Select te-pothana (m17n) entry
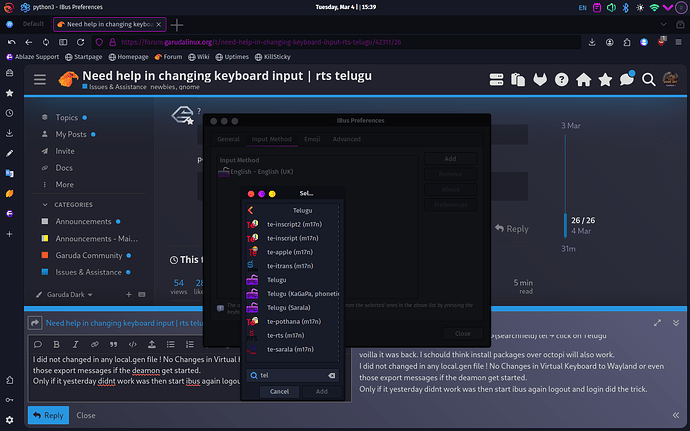690x431 pixels. (292, 321)
